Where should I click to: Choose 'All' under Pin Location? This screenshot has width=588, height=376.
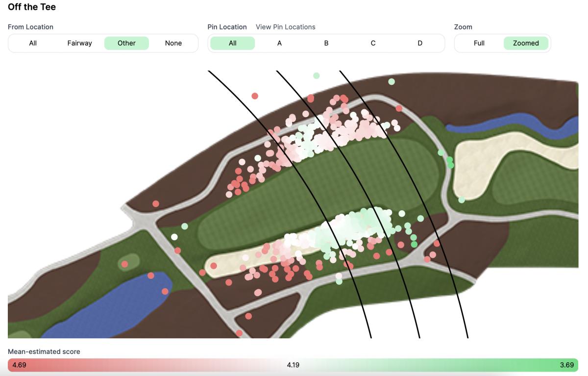coord(232,43)
